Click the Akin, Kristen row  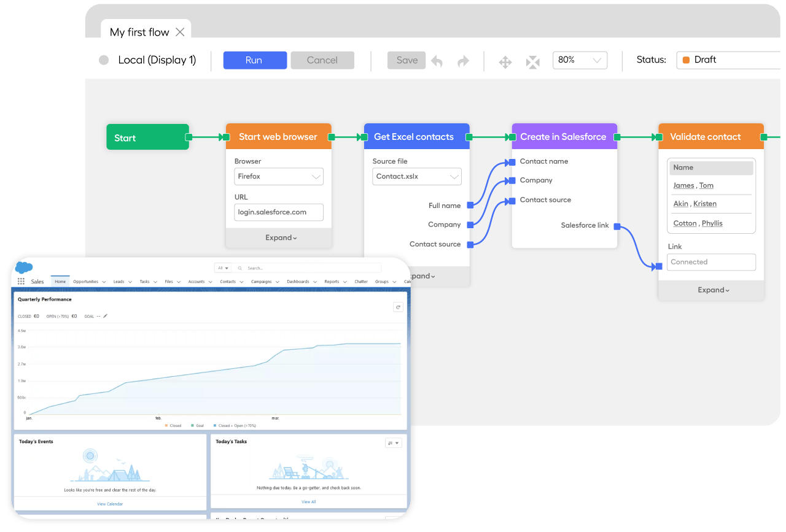pos(711,204)
